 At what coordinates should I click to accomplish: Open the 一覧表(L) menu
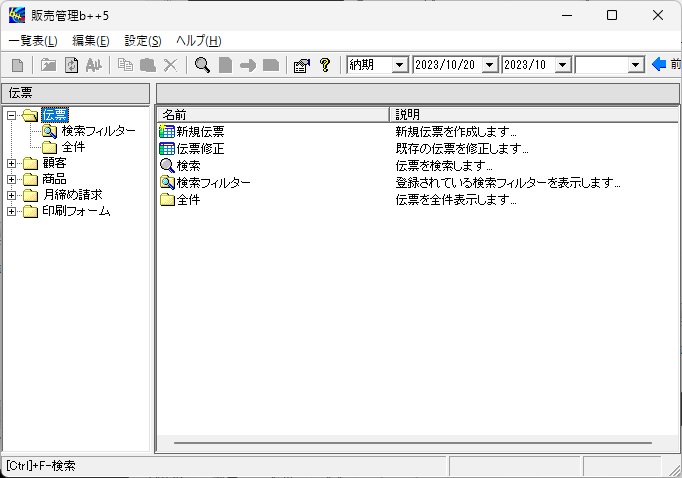[x=33, y=41]
